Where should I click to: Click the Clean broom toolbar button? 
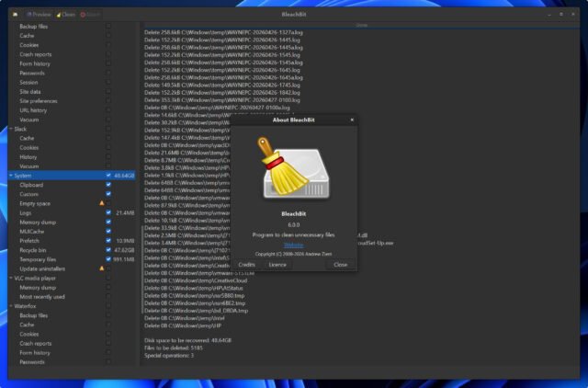click(x=66, y=15)
